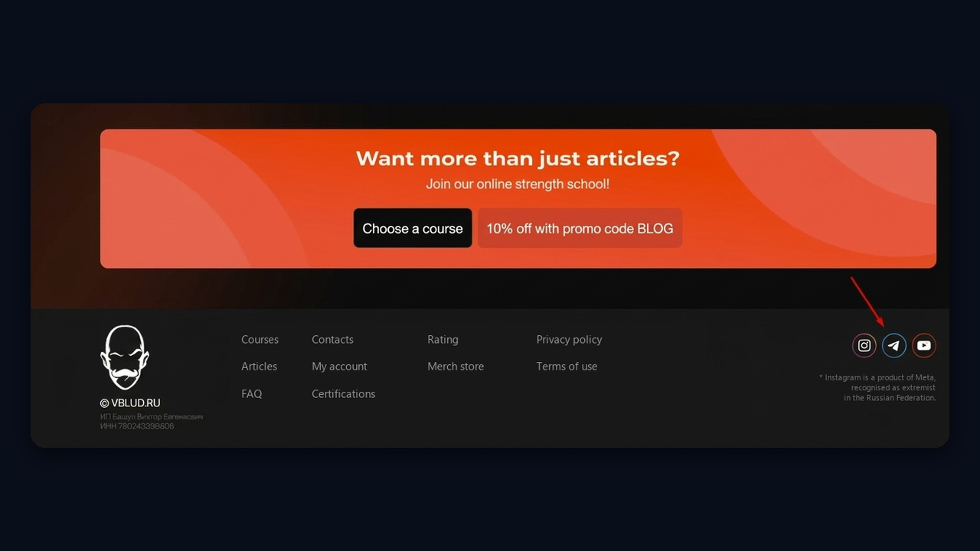
Task: Visit the Merch store link
Action: point(456,367)
